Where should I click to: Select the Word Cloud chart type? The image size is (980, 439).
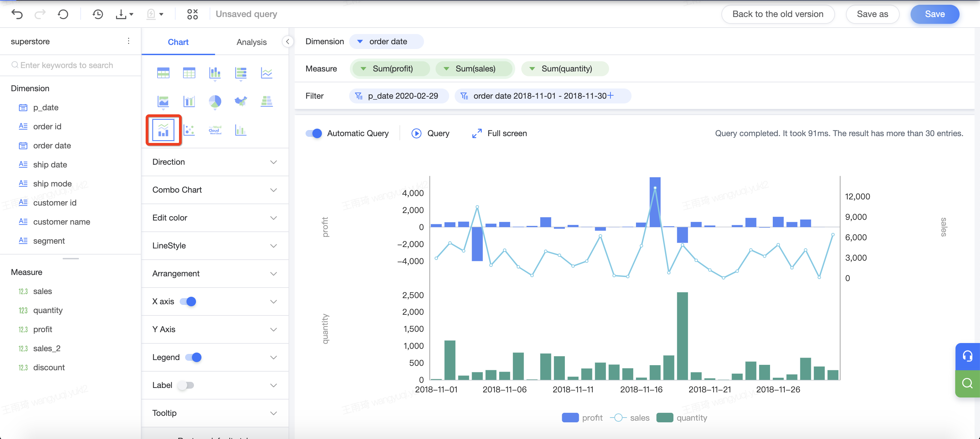click(215, 130)
